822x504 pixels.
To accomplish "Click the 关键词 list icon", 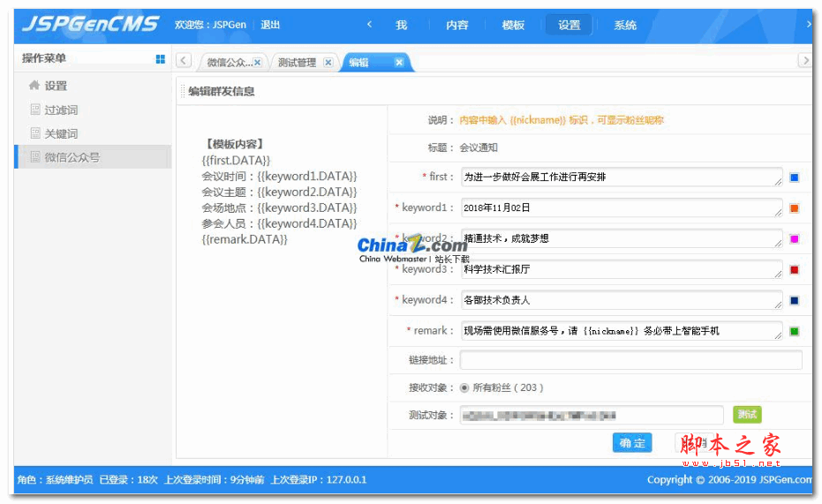I will [x=35, y=133].
